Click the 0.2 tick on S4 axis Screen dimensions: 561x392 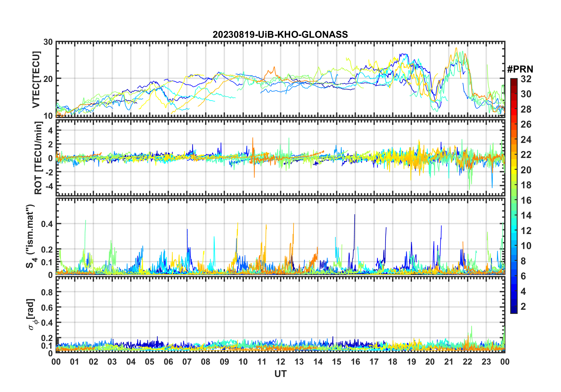click(47, 250)
